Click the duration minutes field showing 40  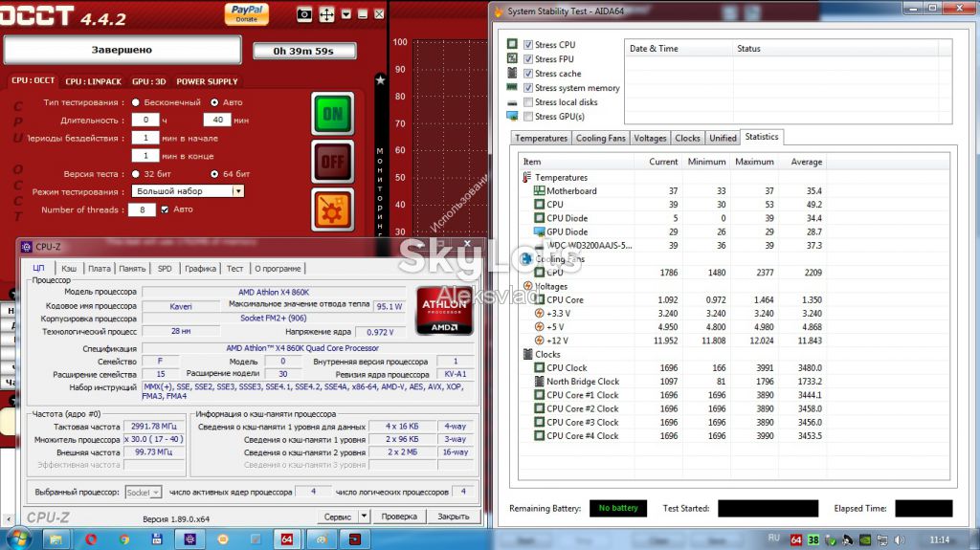coord(217,120)
